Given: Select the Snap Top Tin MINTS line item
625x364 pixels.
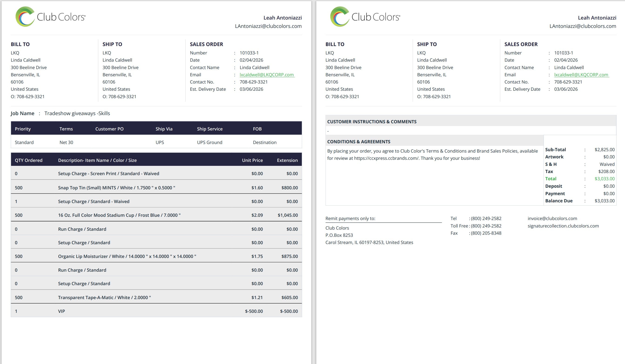Looking at the screenshot, I should [116, 188].
